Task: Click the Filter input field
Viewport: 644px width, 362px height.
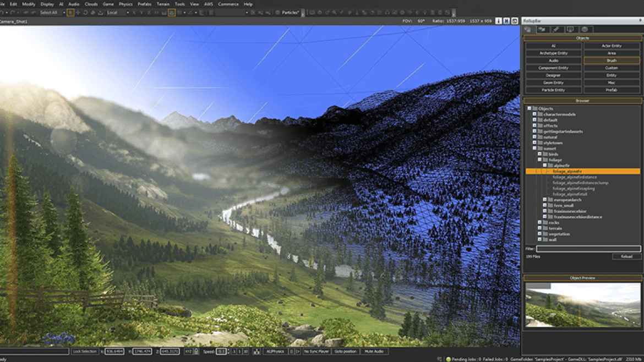Action: click(588, 249)
